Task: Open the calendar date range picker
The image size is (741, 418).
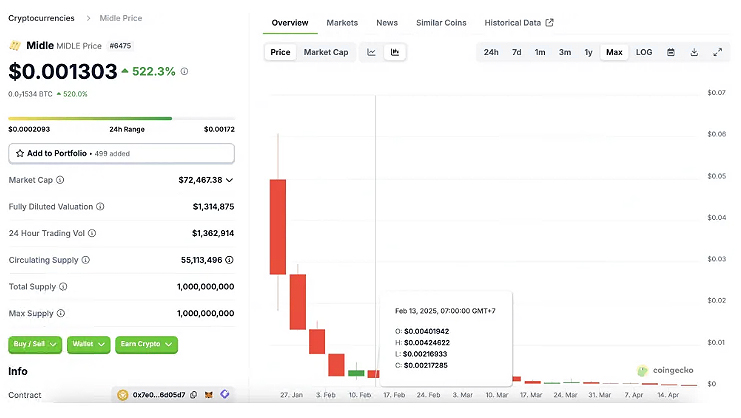Action: click(670, 52)
